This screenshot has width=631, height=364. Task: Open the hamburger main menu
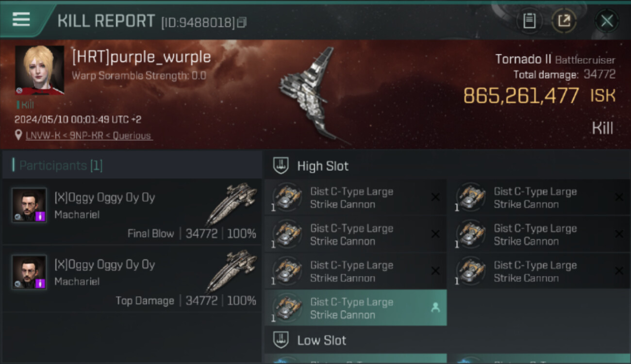coord(21,19)
